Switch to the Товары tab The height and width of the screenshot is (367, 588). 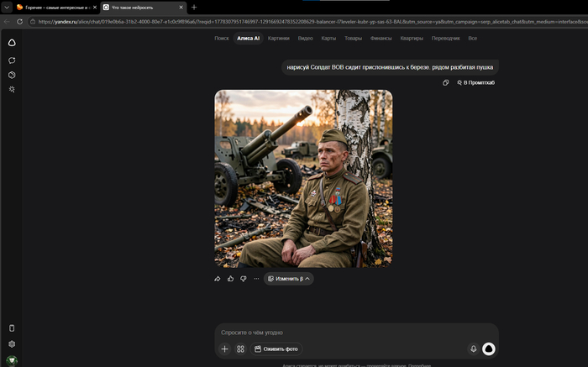[x=354, y=39]
